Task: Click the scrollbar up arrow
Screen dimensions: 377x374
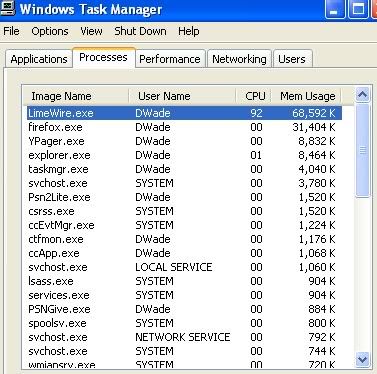Action: 362,95
